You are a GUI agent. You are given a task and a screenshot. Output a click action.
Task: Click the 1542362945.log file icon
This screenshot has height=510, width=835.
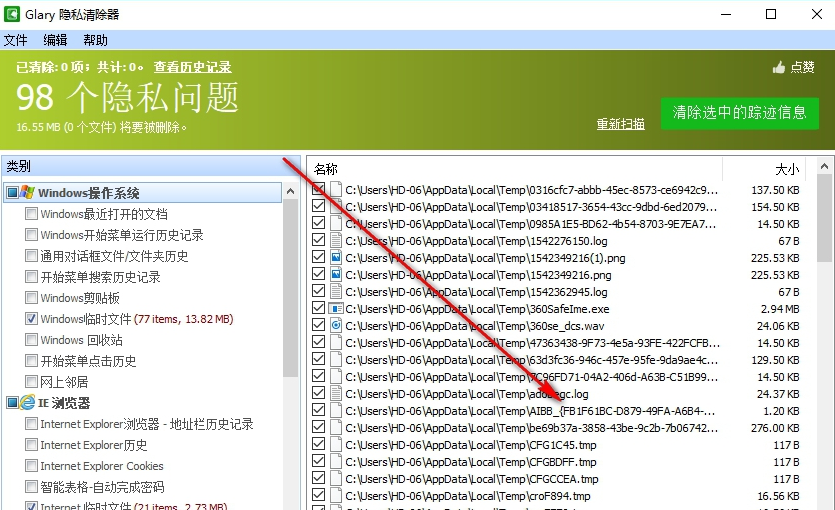tap(335, 292)
